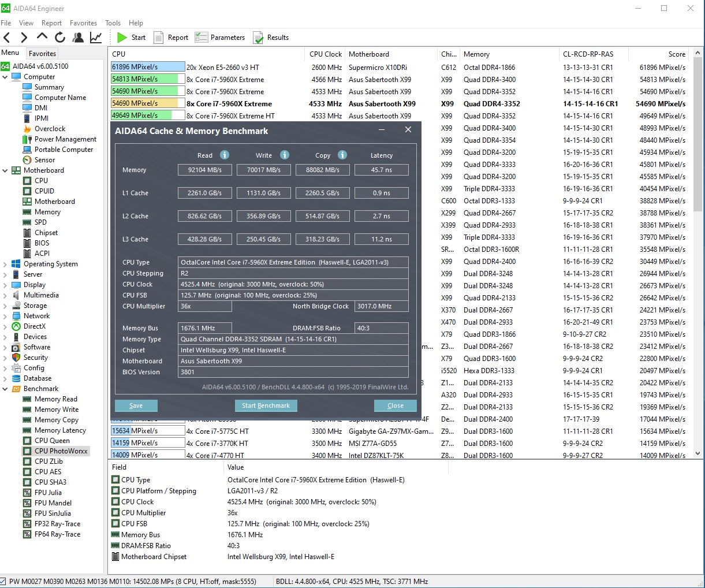This screenshot has width=705, height=588.
Task: Select the Overclock tree item
Action: click(50, 129)
